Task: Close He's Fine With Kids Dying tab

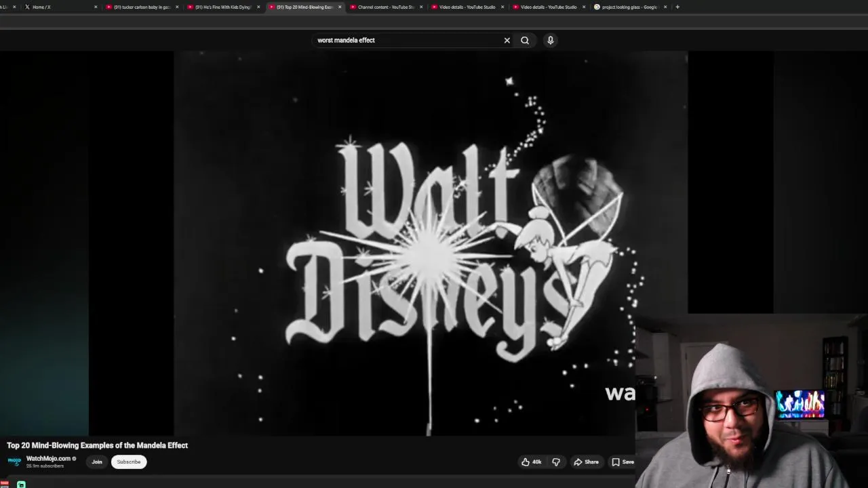Action: 258,7
